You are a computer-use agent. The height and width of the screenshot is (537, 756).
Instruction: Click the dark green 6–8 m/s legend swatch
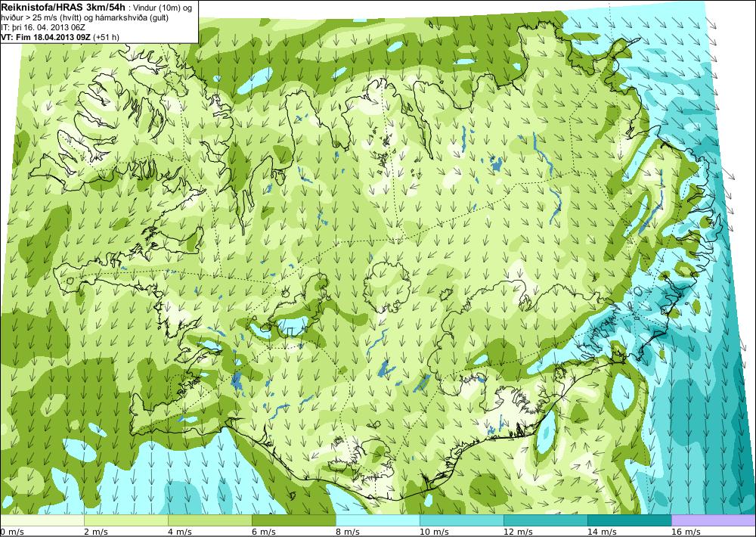(x=293, y=520)
